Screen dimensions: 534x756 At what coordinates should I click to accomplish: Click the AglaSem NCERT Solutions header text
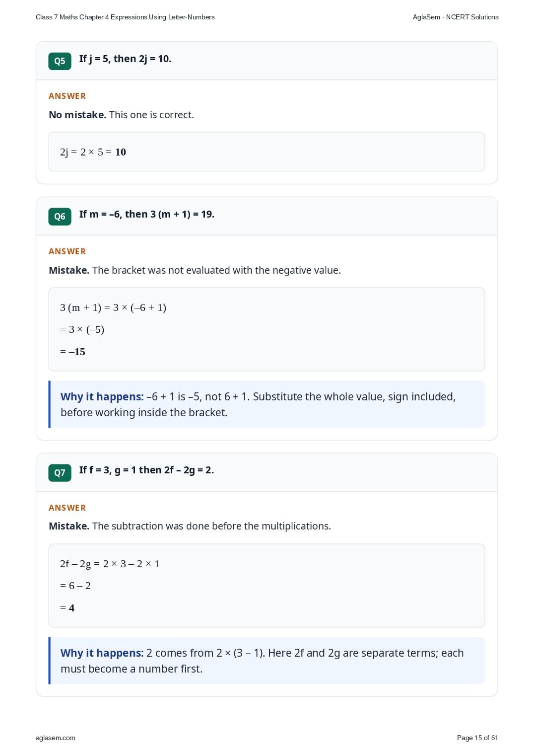pos(456,17)
